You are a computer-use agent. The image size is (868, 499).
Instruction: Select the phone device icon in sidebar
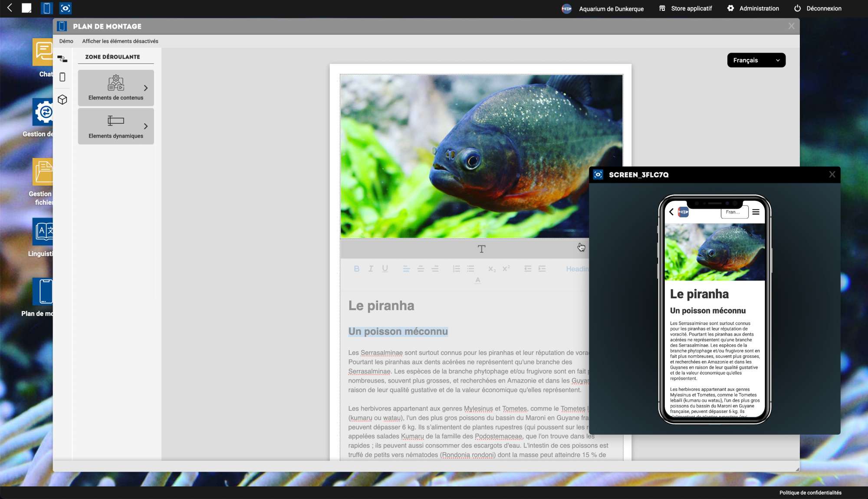pyautogui.click(x=62, y=77)
